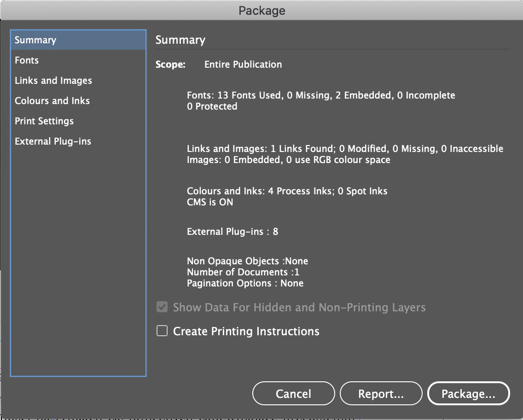Toggle Show Data For Hidden Layers checkbox
Screen dimensions: 523x420
tap(162, 307)
